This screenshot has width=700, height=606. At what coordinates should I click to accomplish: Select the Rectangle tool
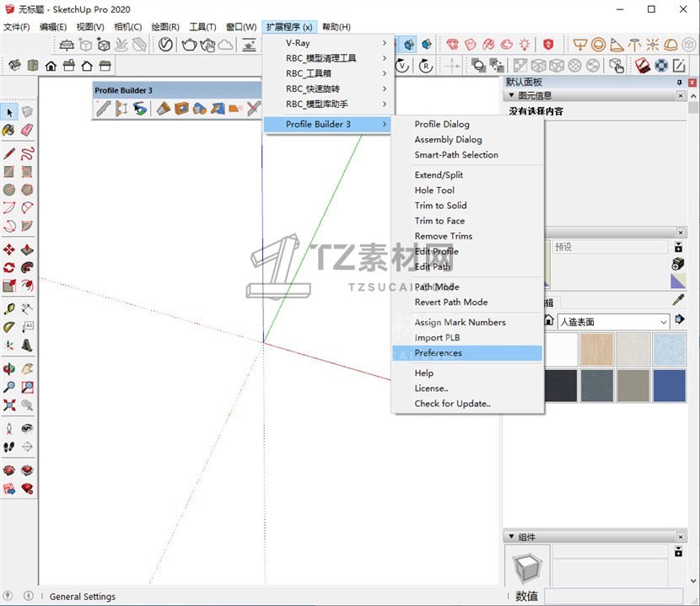(9, 172)
